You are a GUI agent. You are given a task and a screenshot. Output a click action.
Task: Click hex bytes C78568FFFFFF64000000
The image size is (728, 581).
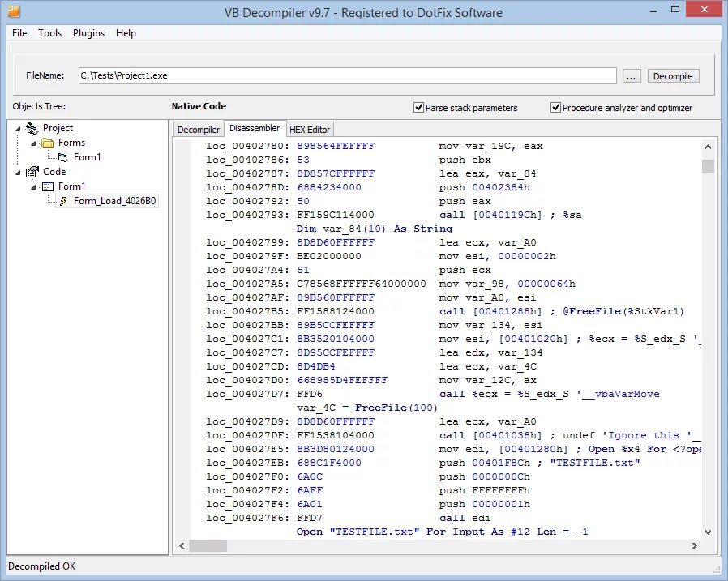(x=362, y=284)
